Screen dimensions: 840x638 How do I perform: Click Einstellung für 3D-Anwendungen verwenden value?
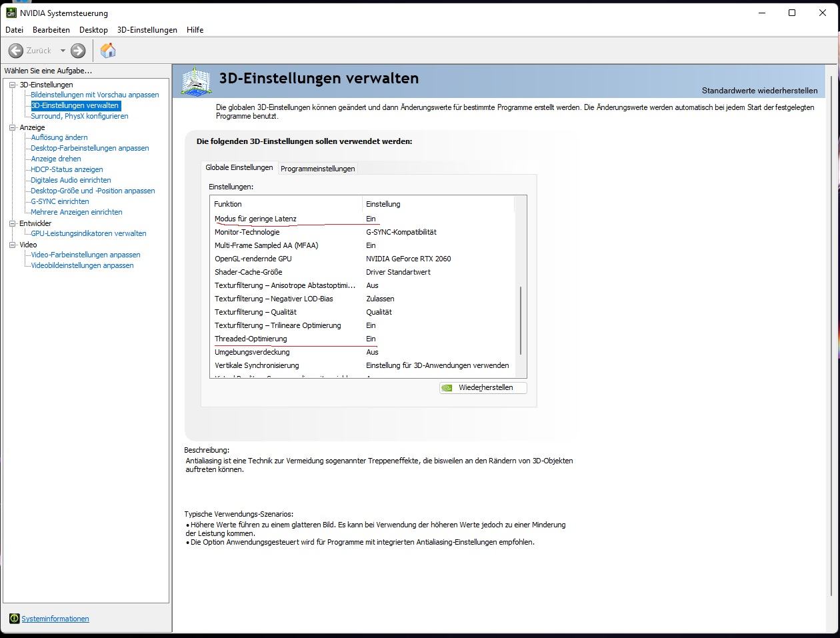(x=437, y=365)
